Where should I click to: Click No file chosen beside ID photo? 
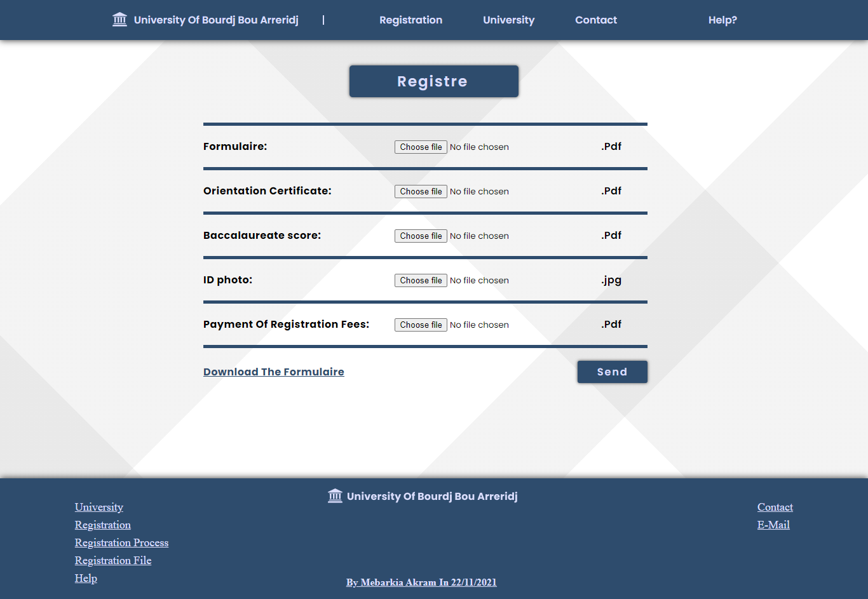(479, 280)
